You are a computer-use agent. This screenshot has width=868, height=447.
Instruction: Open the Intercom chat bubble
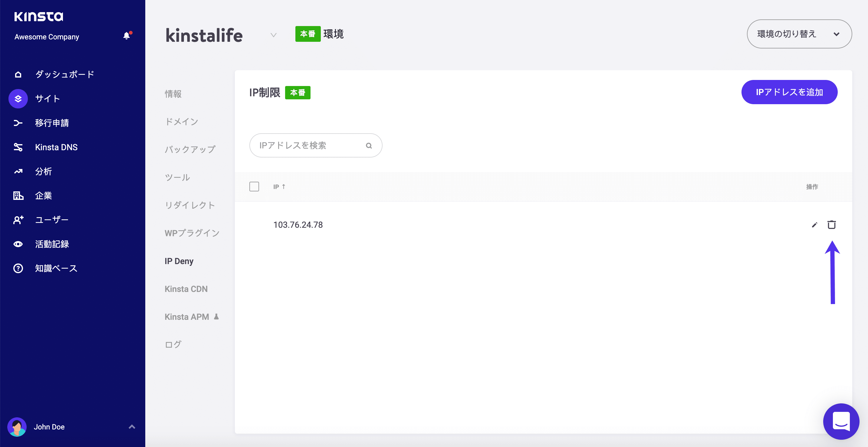pyautogui.click(x=841, y=421)
